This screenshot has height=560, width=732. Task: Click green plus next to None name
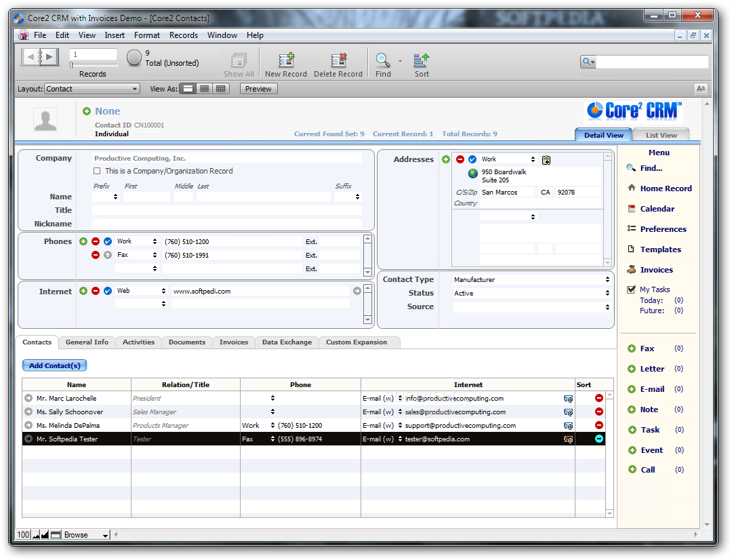coord(86,111)
